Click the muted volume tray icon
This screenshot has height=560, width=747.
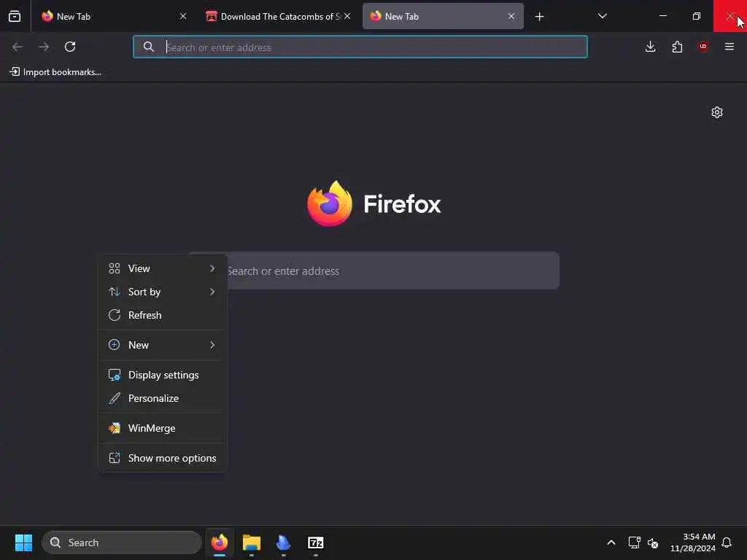pos(653,542)
